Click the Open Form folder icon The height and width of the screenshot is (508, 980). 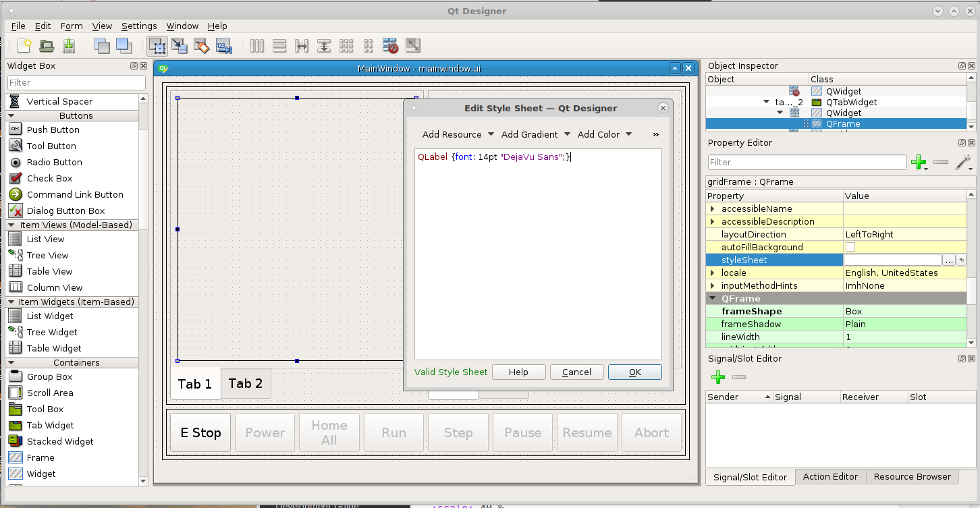[x=47, y=46]
